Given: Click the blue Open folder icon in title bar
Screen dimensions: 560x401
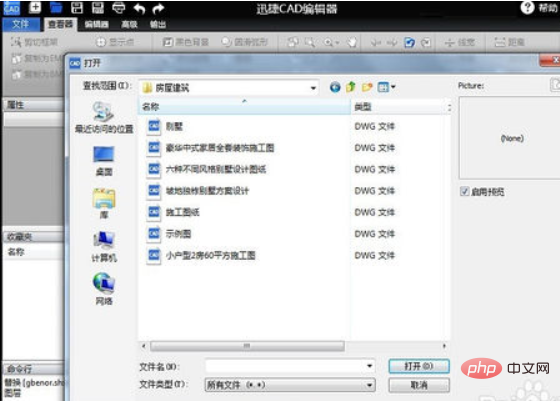Looking at the screenshot, I should (56, 7).
